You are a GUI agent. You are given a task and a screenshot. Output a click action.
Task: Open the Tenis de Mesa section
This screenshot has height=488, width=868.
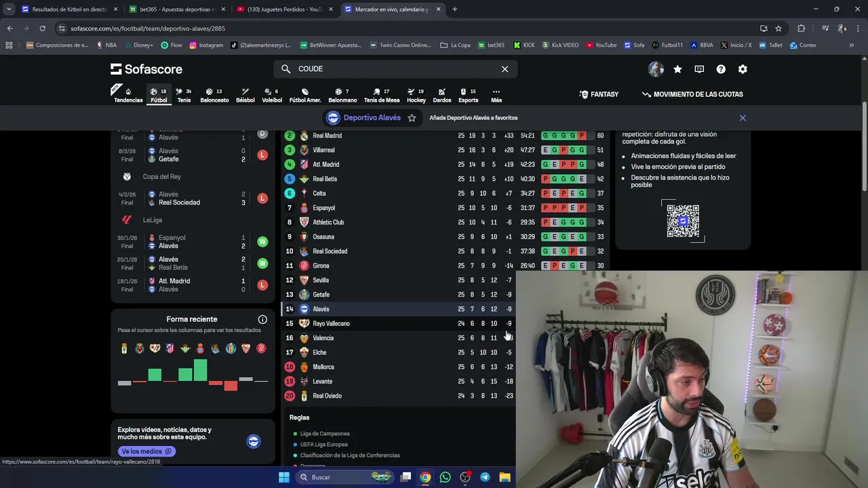click(382, 95)
